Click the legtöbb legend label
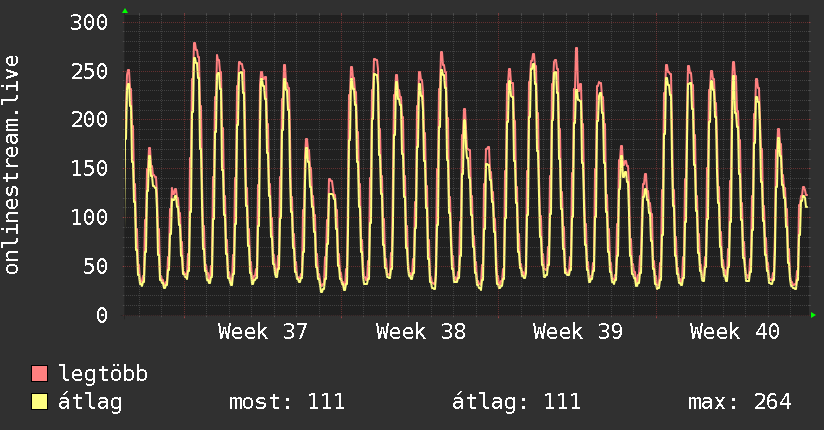Viewport: 824px width, 430px height. point(103,375)
